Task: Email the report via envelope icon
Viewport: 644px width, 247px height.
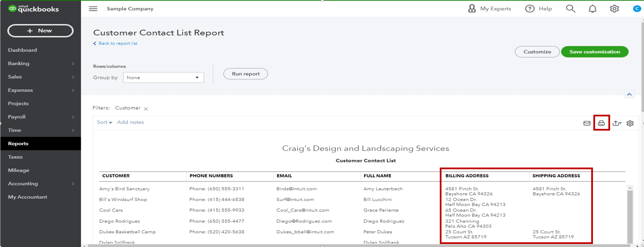Action: (587, 123)
